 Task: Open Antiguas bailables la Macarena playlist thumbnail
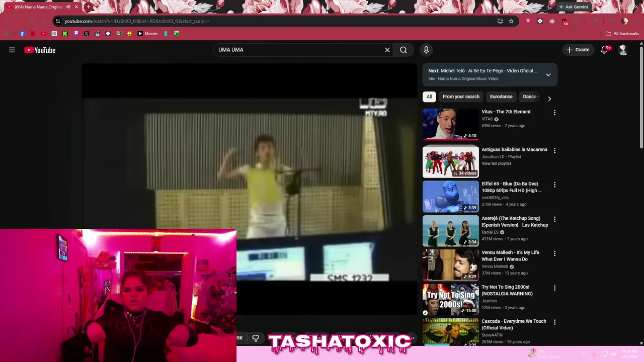450,161
